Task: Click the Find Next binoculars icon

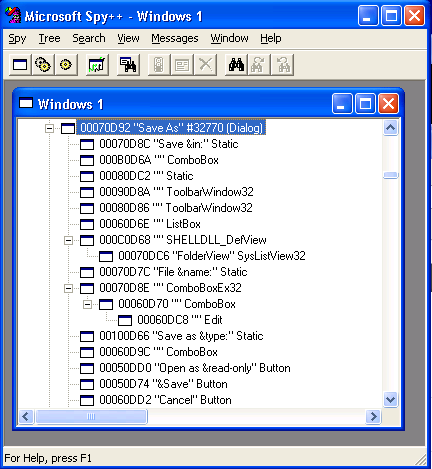Action: 259,64
